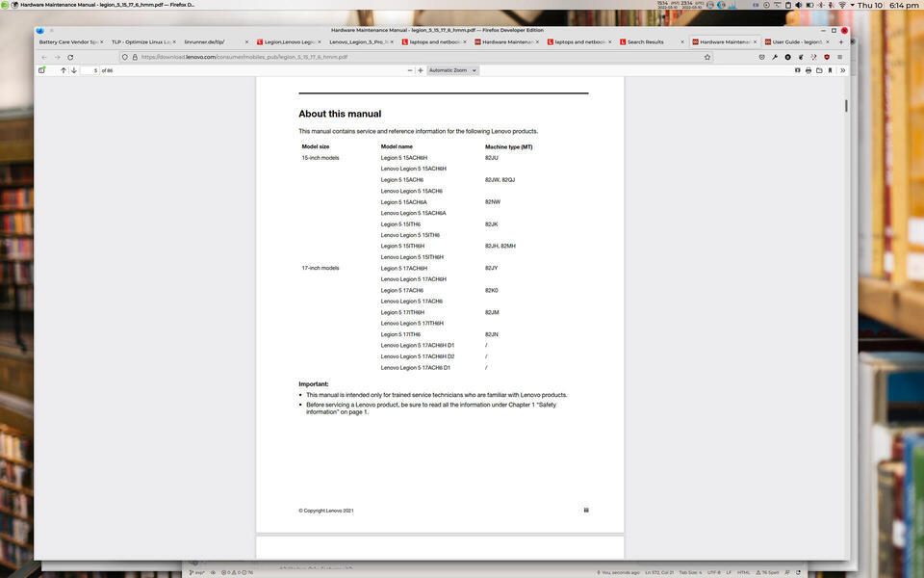Image resolution: width=924 pixels, height=578 pixels.
Task: Switch to Legion,Lenovo Legion tab
Action: coord(287,41)
